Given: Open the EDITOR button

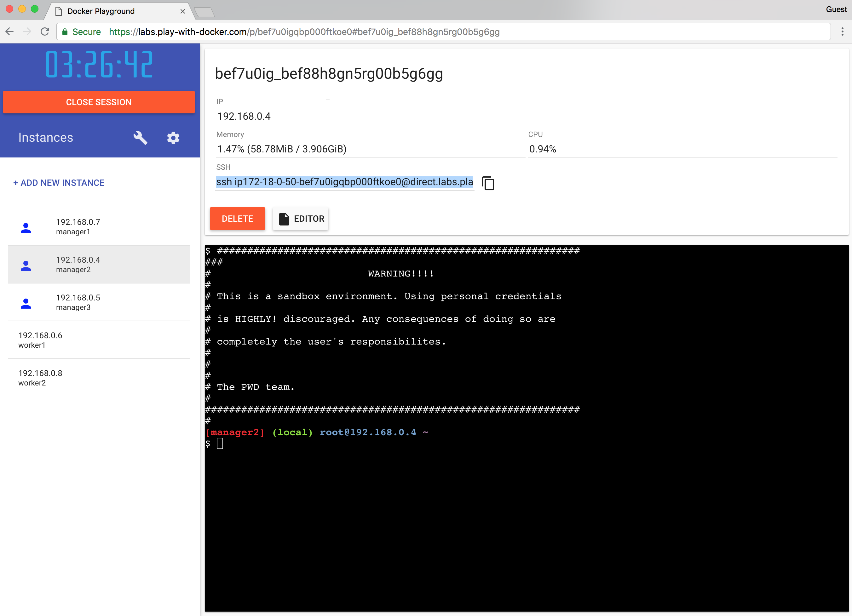Looking at the screenshot, I should click(x=301, y=219).
